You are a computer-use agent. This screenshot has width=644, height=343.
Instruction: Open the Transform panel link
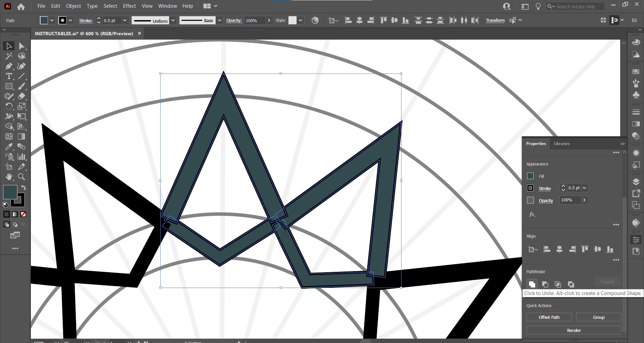tap(495, 20)
